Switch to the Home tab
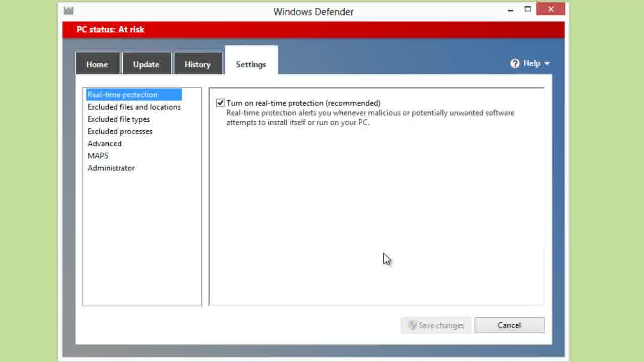The height and width of the screenshot is (362, 644). point(97,64)
